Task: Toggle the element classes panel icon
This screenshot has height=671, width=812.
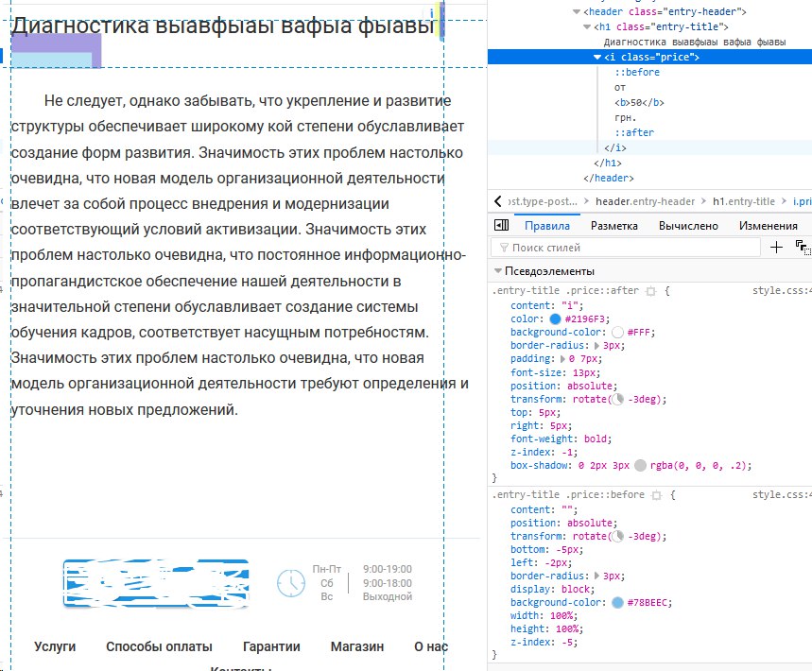Action: click(x=803, y=248)
